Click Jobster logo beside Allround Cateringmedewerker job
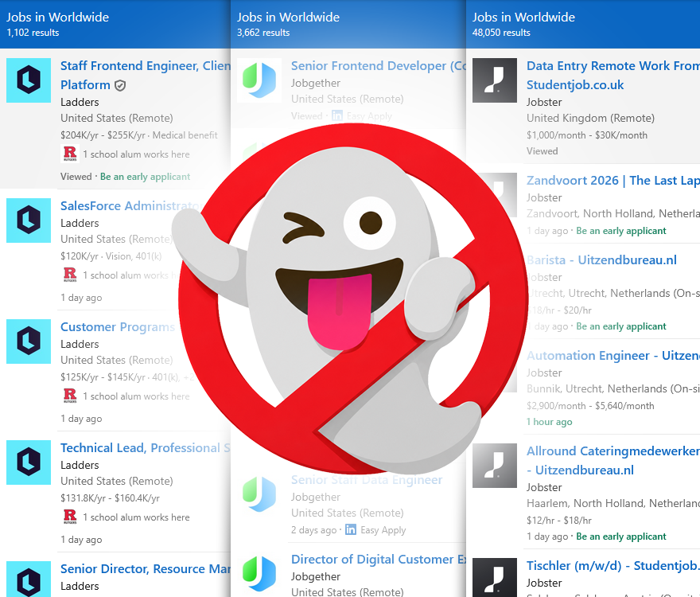Image resolution: width=700 pixels, height=597 pixels. (495, 466)
